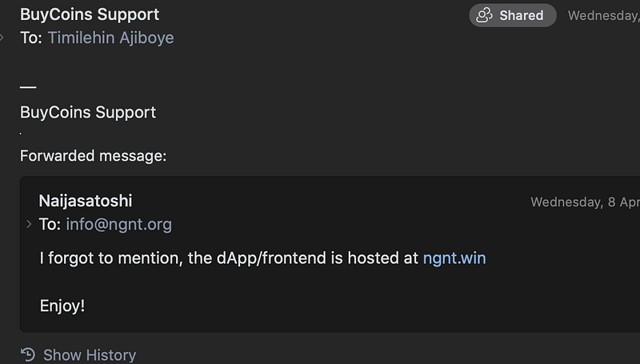Click Show History text
Image resolution: width=640 pixels, height=364 pixels.
pyautogui.click(x=90, y=355)
